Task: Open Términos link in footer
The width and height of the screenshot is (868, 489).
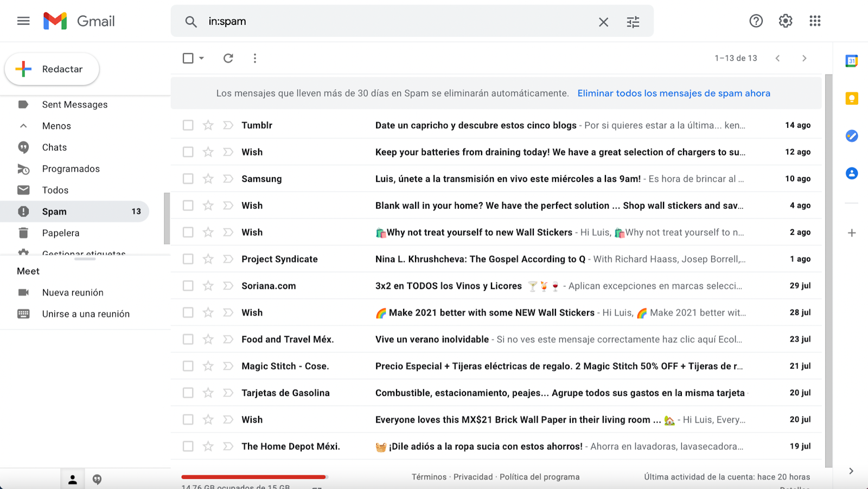Action: coord(429,477)
